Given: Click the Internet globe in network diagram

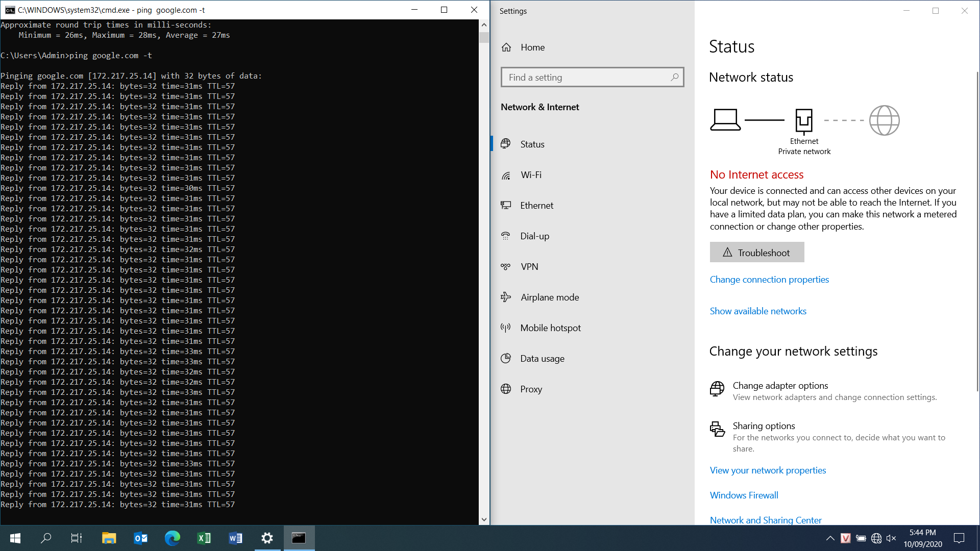Looking at the screenshot, I should coord(884,120).
